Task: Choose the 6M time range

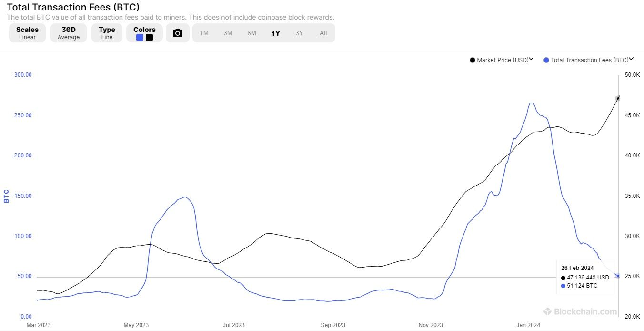Action: coord(252,33)
